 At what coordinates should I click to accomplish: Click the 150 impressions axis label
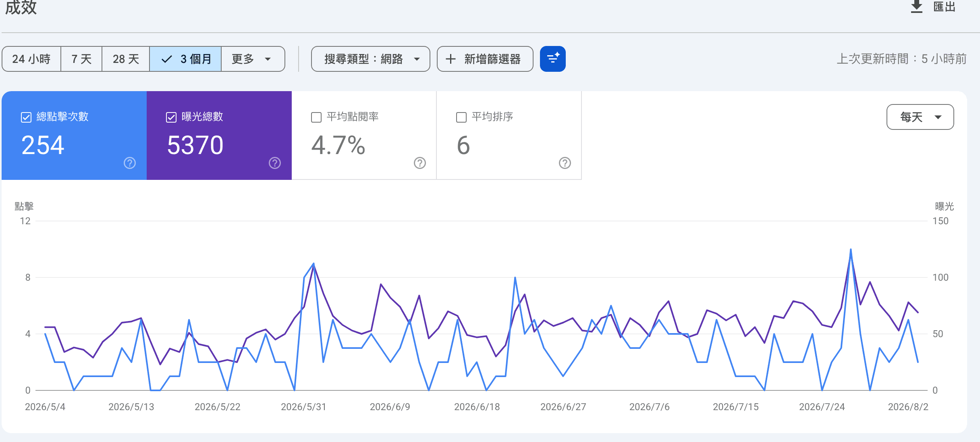pyautogui.click(x=941, y=221)
